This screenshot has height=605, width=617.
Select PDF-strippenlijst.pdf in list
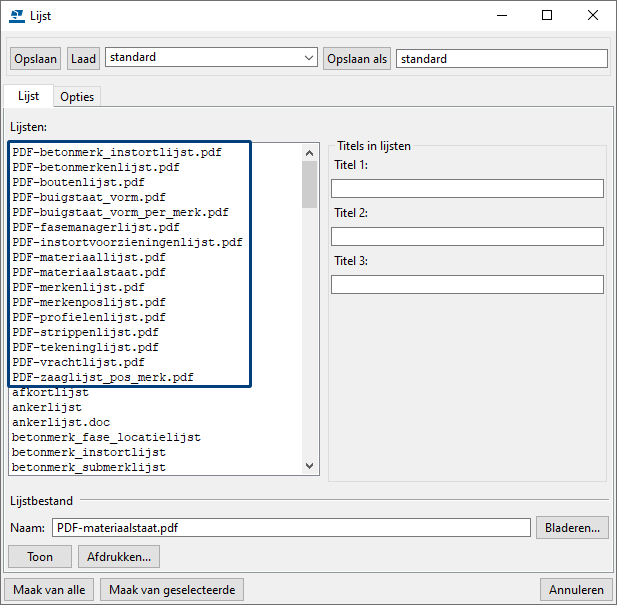[x=85, y=332]
